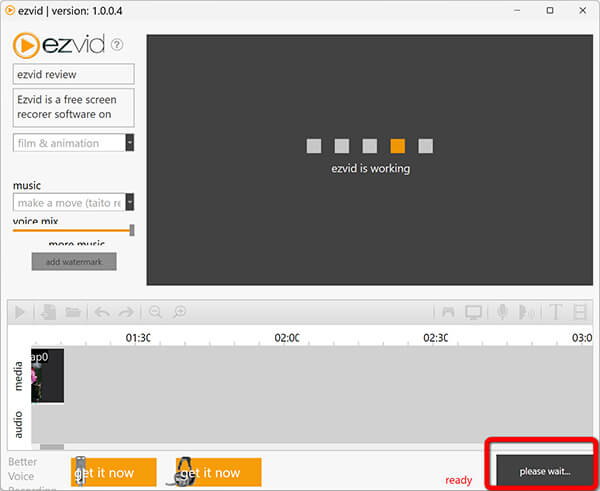This screenshot has width=600, height=491.
Task: Click the new project document icon
Action: 49,312
